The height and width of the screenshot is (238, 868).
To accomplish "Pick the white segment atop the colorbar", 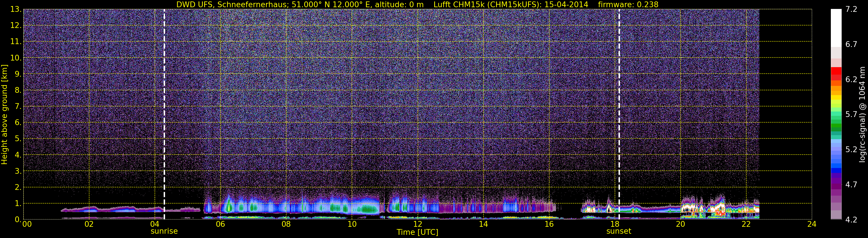I will pos(836,28).
